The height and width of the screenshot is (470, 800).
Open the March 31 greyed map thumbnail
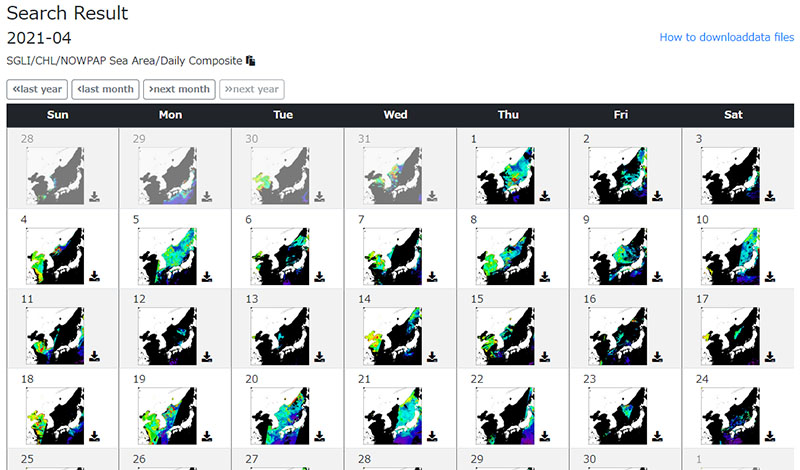[x=392, y=176]
